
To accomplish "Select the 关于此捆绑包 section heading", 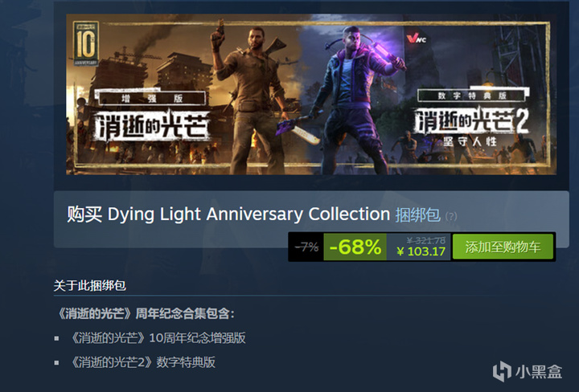I will pos(90,285).
